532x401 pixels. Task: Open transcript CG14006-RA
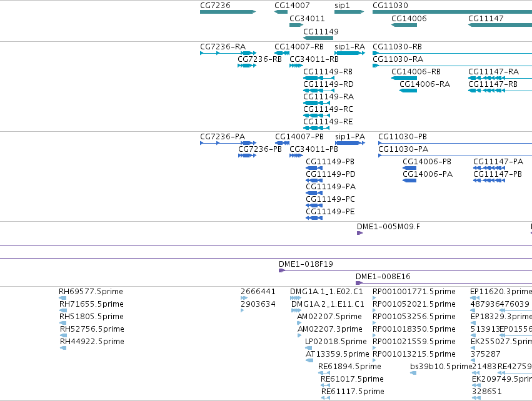(x=408, y=91)
